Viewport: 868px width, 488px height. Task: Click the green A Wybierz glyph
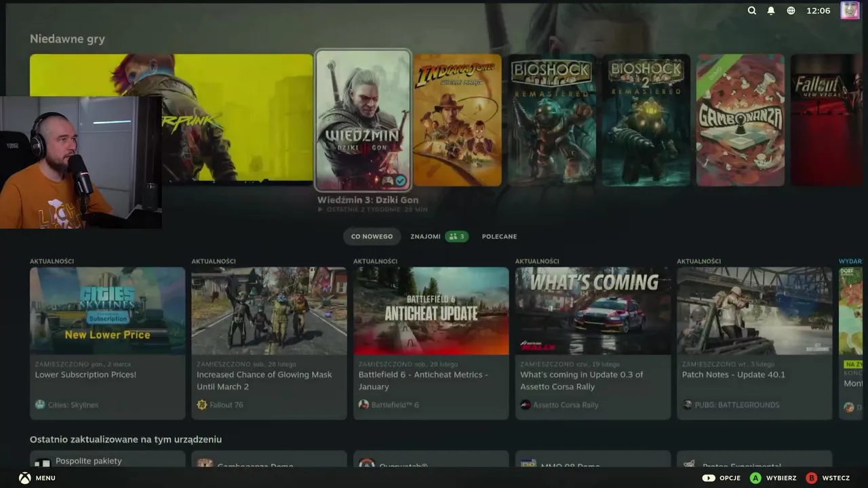click(x=755, y=478)
